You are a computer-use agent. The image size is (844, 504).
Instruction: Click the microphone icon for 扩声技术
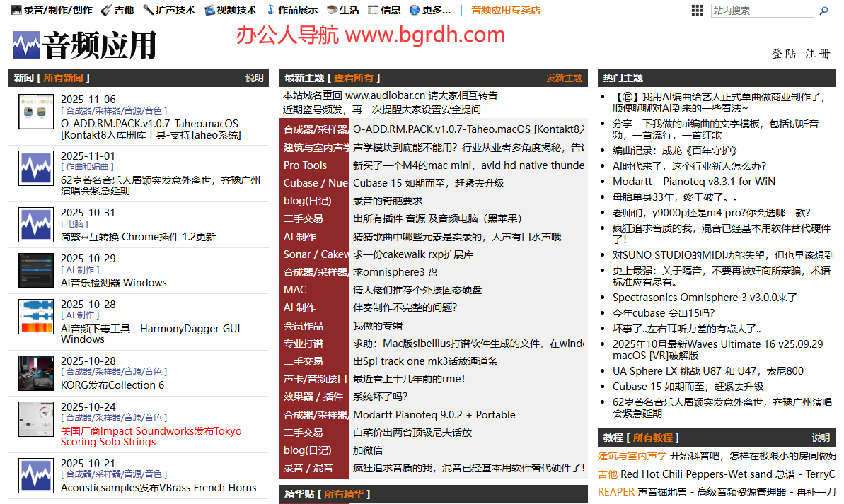click(x=148, y=10)
